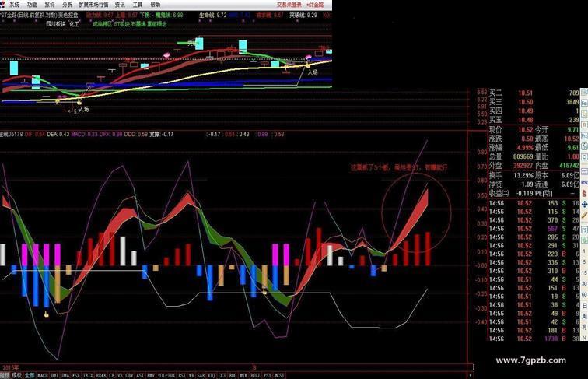Image resolution: width=588 pixels, height=379 pixels.
Task: Open the 功能 menu
Action: pos(32,5)
